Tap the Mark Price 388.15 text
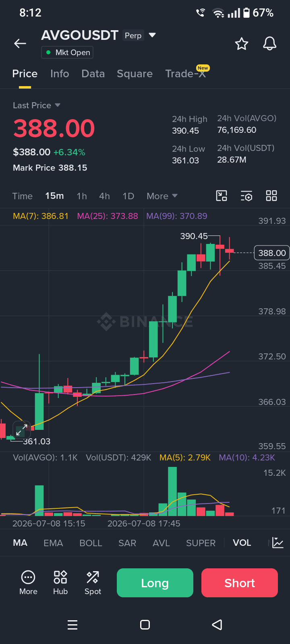The height and width of the screenshot is (644, 290). [50, 168]
